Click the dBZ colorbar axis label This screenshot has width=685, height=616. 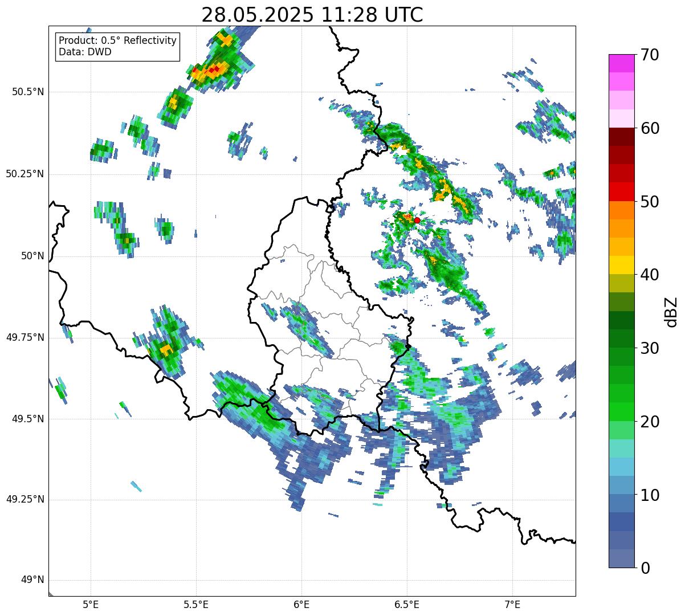672,312
